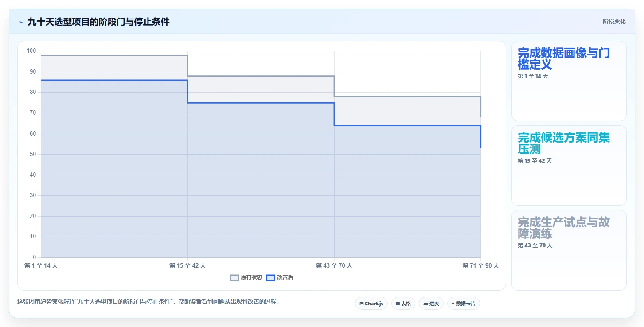Click the blue 改善后 legend swatch
Image resolution: width=644 pixels, height=327 pixels.
point(270,278)
